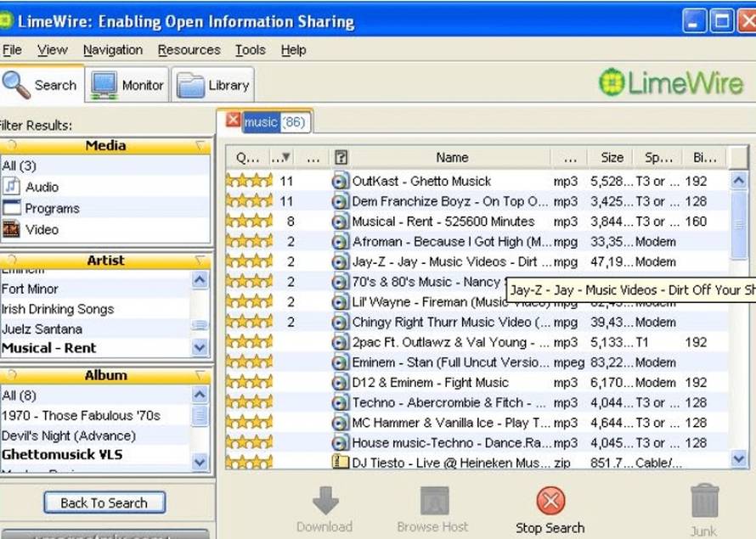756x539 pixels.
Task: Click the Browse Host icon
Action: (x=435, y=500)
